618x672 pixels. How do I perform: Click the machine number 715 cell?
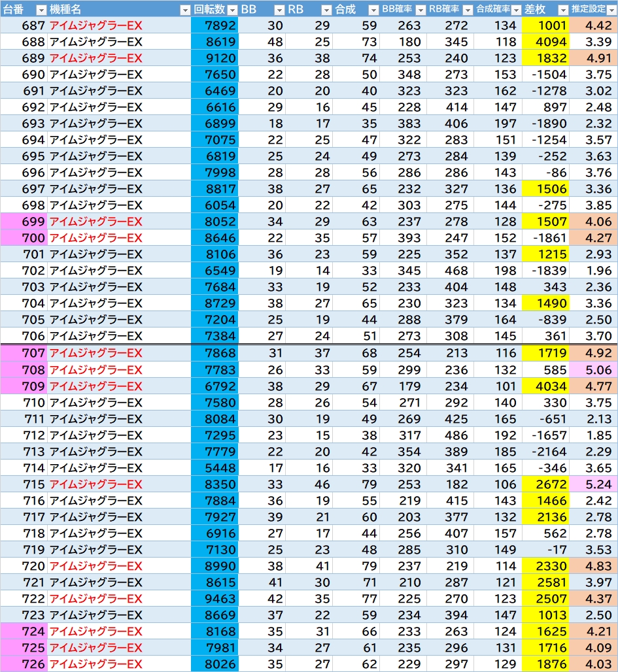tap(24, 484)
